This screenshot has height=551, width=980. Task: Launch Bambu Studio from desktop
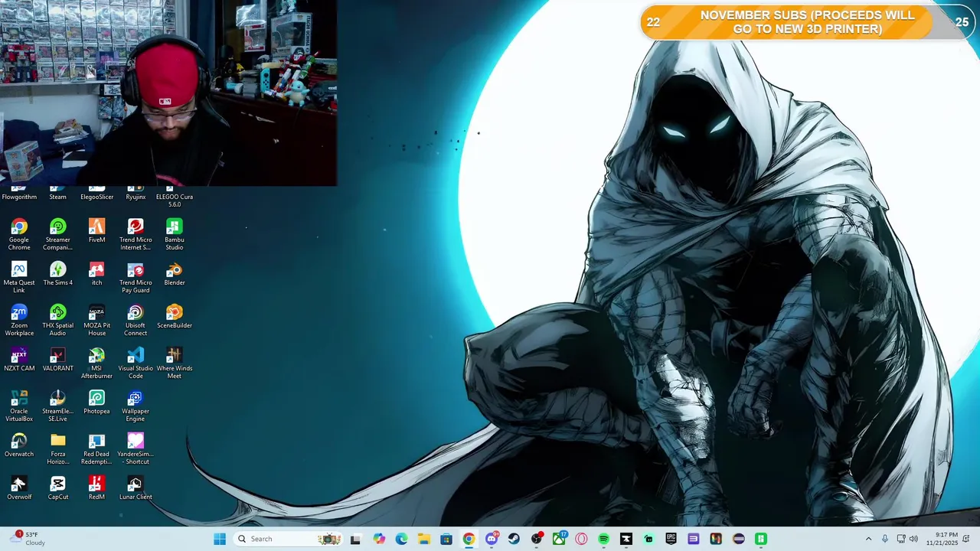[175, 234]
